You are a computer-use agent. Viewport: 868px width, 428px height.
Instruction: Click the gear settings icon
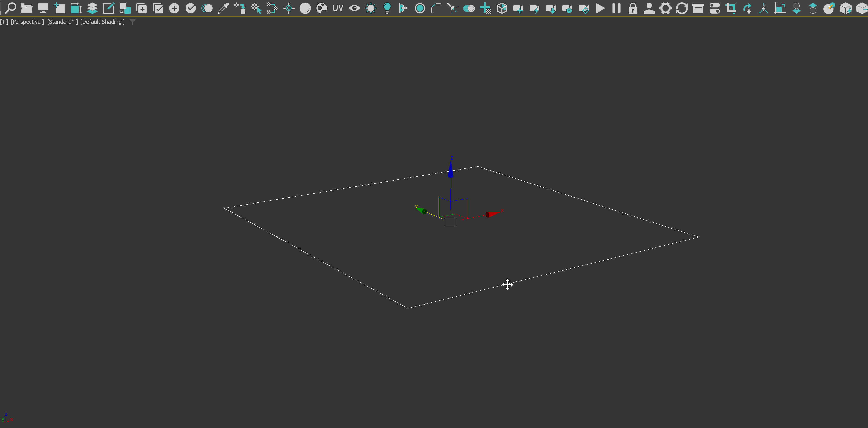click(665, 8)
